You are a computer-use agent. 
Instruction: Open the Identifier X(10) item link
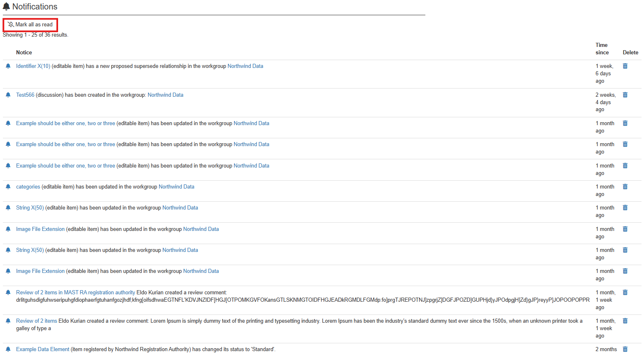(33, 66)
